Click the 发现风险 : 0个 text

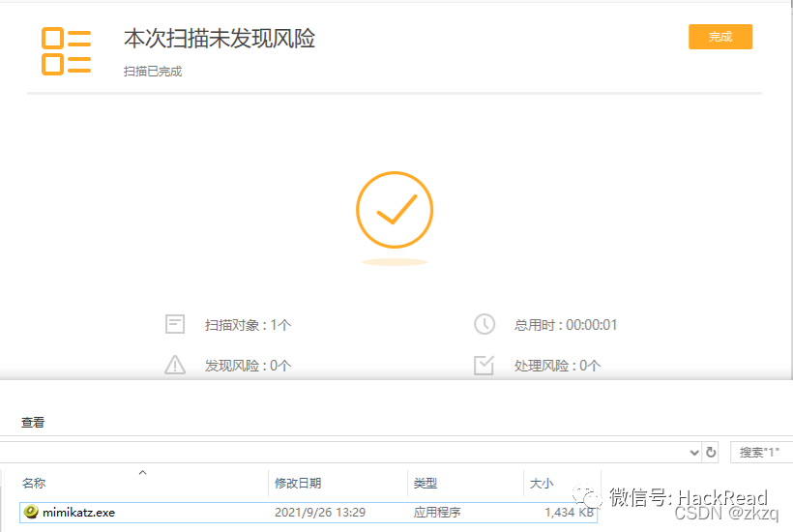click(248, 365)
